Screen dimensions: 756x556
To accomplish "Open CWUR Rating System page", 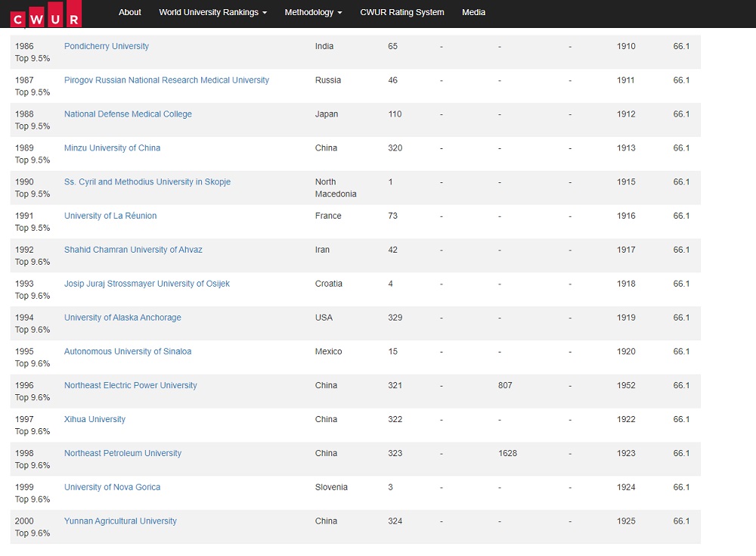I will (x=401, y=12).
